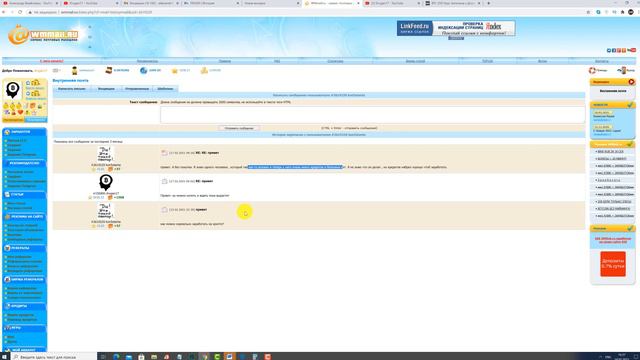Click the Отправить сообщение button
640x360 pixels.
[239, 128]
